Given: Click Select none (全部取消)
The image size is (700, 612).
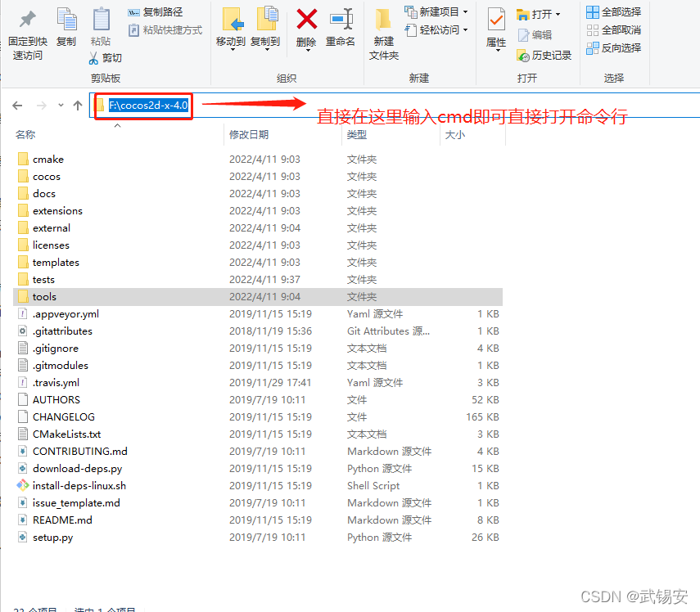Looking at the screenshot, I should click(614, 30).
